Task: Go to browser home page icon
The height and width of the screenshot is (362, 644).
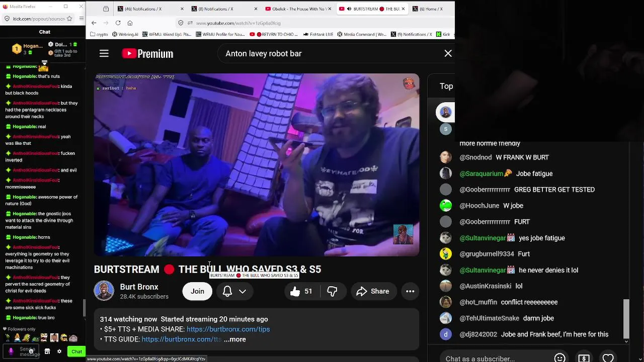Action: point(130,23)
